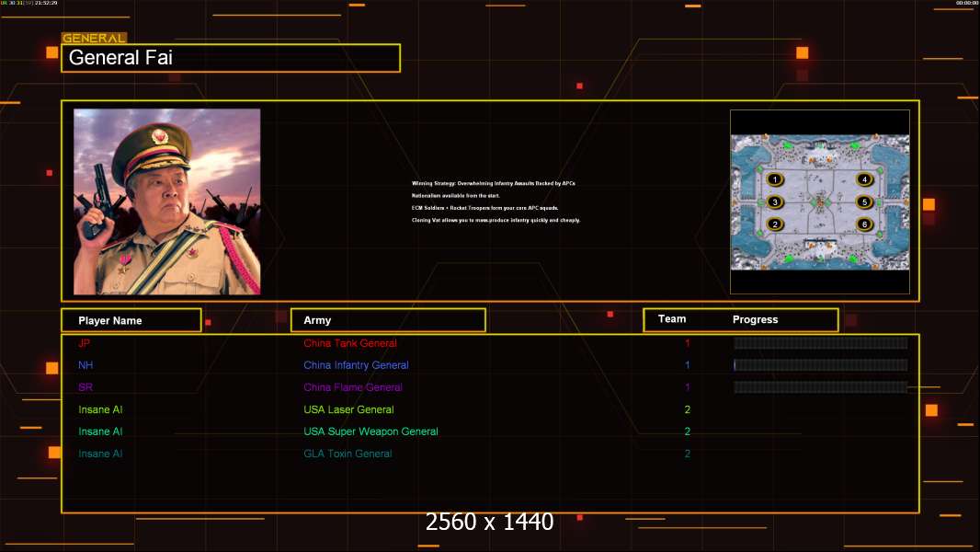Select China Flame General army entry
The width and height of the screenshot is (980, 552).
353,387
